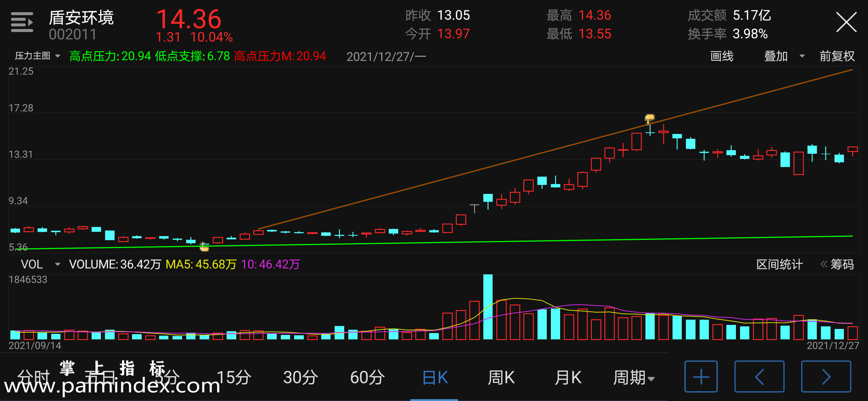The height and width of the screenshot is (401, 868).
Task: Click the yellow pressure-high marker icon
Action: pos(650,119)
